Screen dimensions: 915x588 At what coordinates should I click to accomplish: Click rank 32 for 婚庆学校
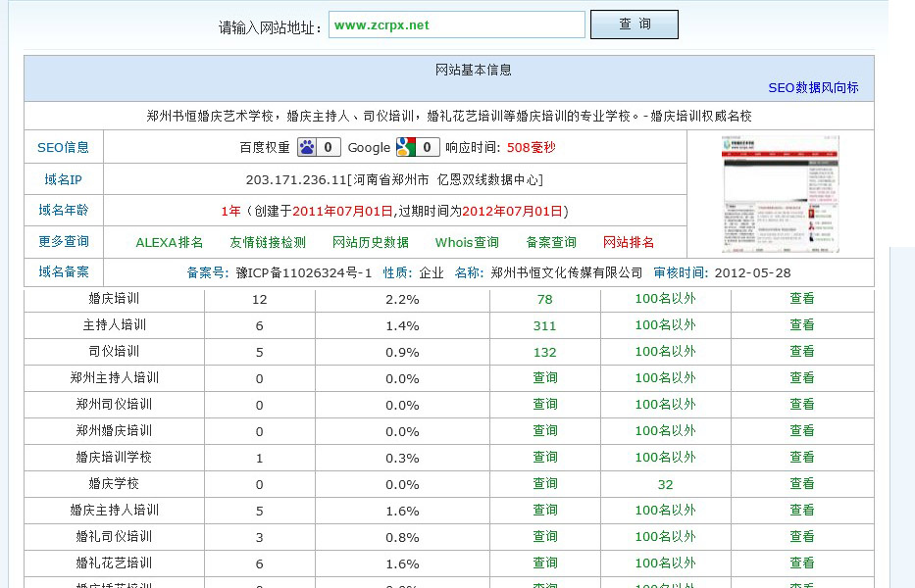[665, 484]
